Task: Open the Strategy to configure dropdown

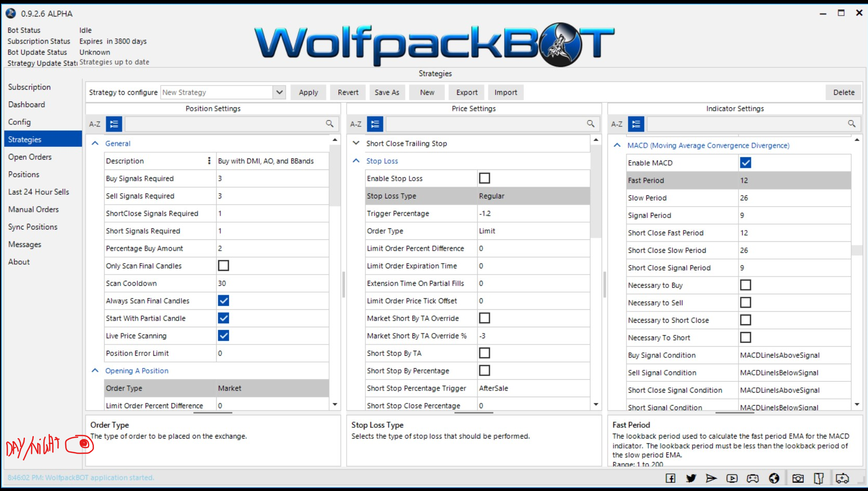Action: point(279,92)
